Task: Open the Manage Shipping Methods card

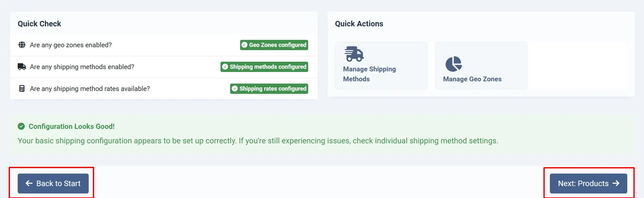Action: tap(381, 66)
